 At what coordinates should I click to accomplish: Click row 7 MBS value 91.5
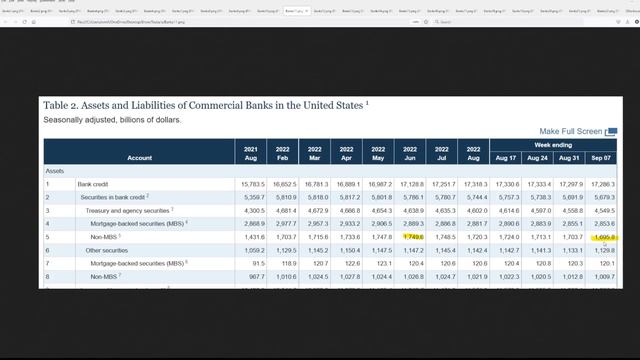click(x=258, y=264)
